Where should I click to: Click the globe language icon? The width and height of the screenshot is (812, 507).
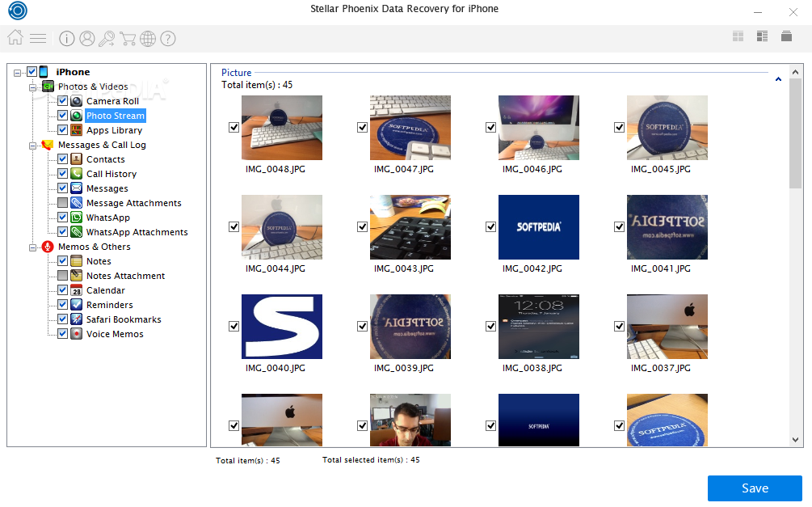tap(148, 38)
